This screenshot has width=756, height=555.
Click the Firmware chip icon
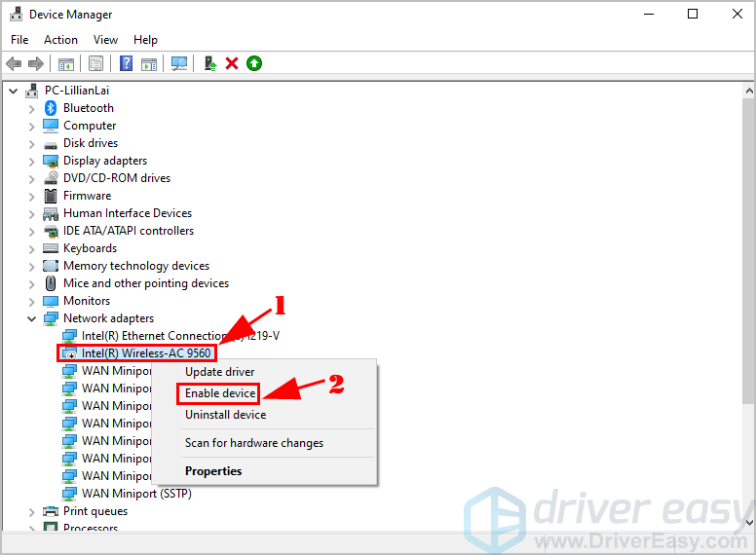(50, 196)
